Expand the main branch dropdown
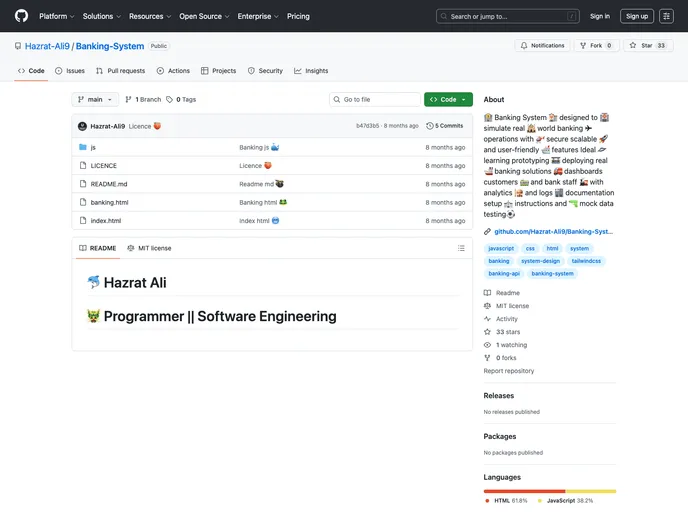Screen dimensions: 688x512 pyautogui.click(x=96, y=100)
